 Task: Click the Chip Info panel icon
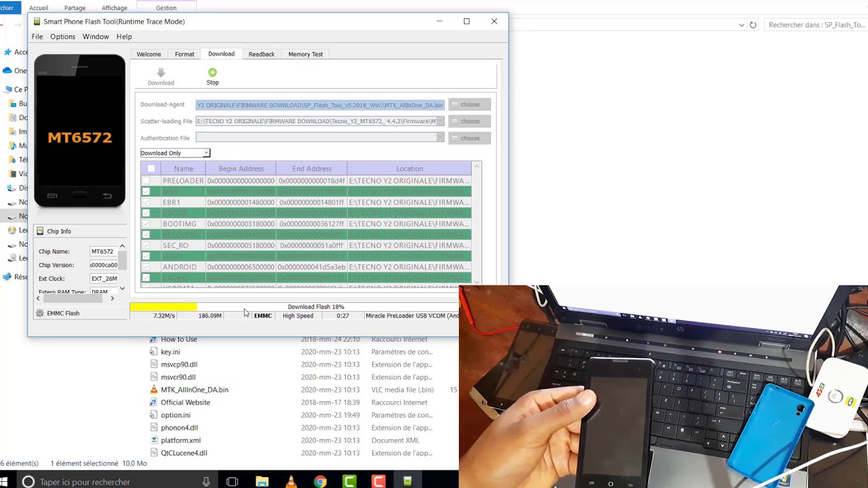coord(40,231)
